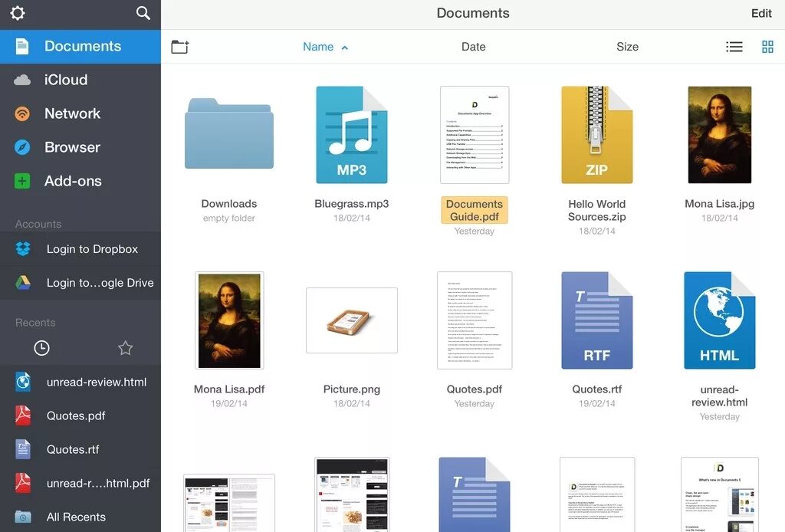Open unread-r....html.pdf in Recents list
The width and height of the screenshot is (785, 532).
80,484
